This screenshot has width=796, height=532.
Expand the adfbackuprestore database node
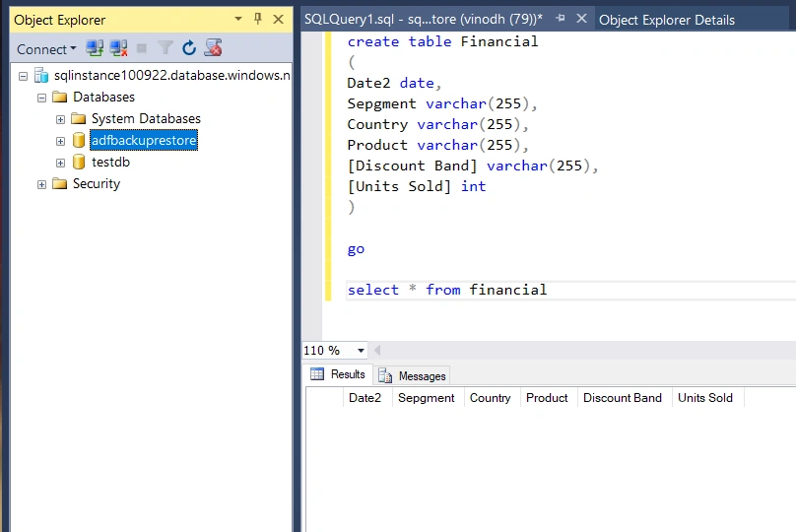coord(60,141)
